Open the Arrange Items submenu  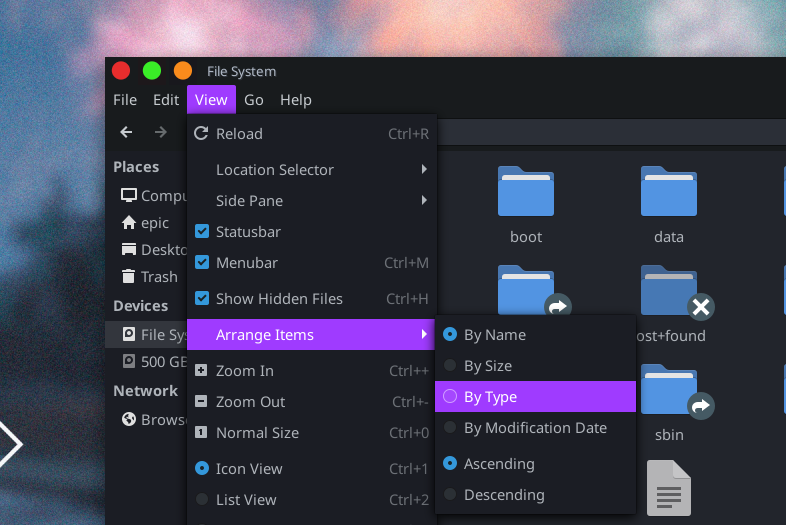[311, 334]
